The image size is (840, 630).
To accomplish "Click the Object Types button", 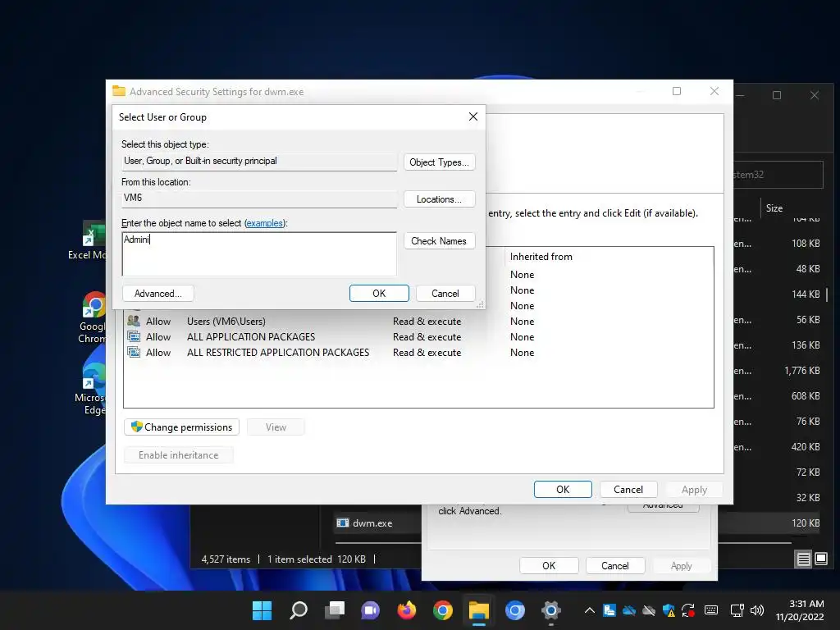I will (x=440, y=162).
